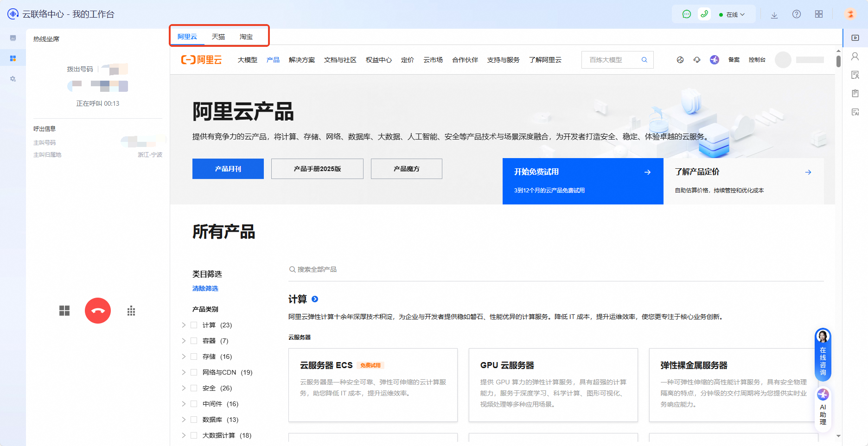Click the scrollbar down arrow of embedded page
Screen dimensions: 868x446
tap(838, 436)
